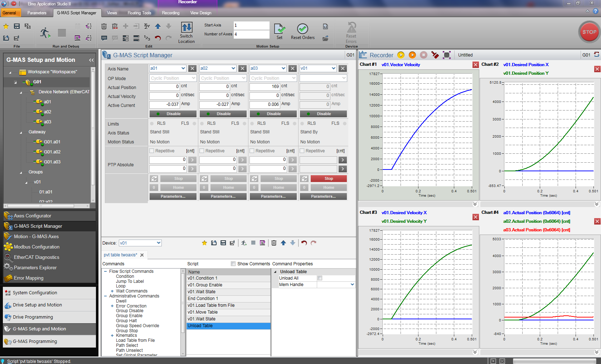Close Chart #4 with the red X
Viewport: 601px width, 364px height.
coord(597,221)
